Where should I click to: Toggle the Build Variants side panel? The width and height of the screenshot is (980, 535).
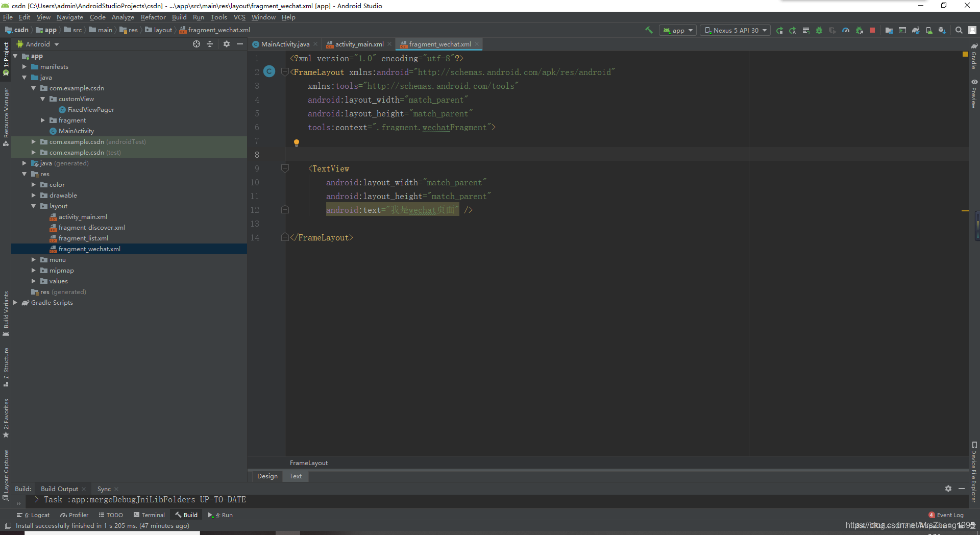pos(6,313)
